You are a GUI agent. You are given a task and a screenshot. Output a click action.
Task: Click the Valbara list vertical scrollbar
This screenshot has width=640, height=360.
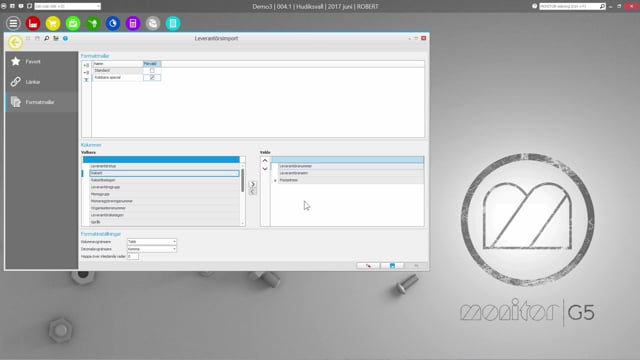242,180
